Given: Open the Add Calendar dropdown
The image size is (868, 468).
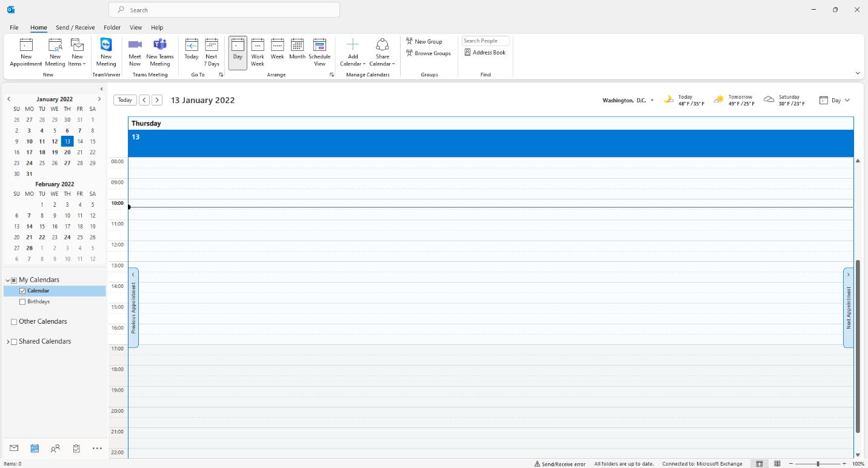Looking at the screenshot, I should 353,52.
